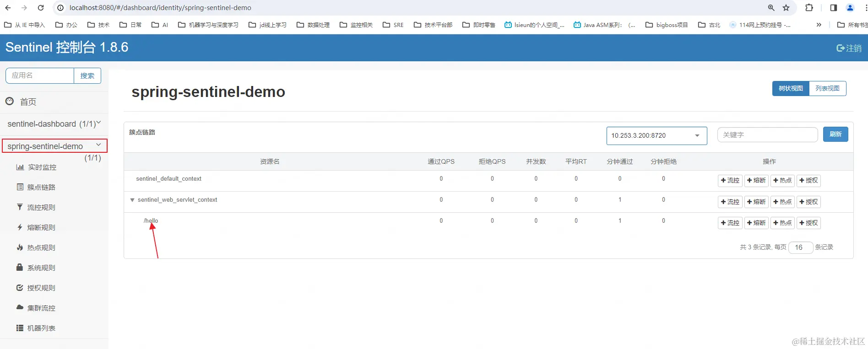Image resolution: width=868 pixels, height=349 pixels.
Task: Expand the sentinel-dashboard (1/1) app entry
Action: [x=54, y=124]
